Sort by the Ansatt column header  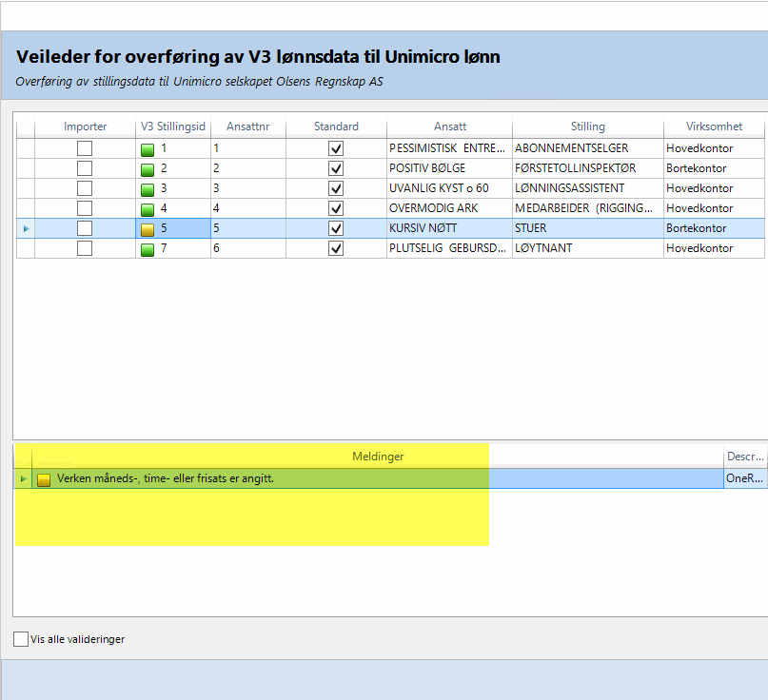click(x=449, y=126)
